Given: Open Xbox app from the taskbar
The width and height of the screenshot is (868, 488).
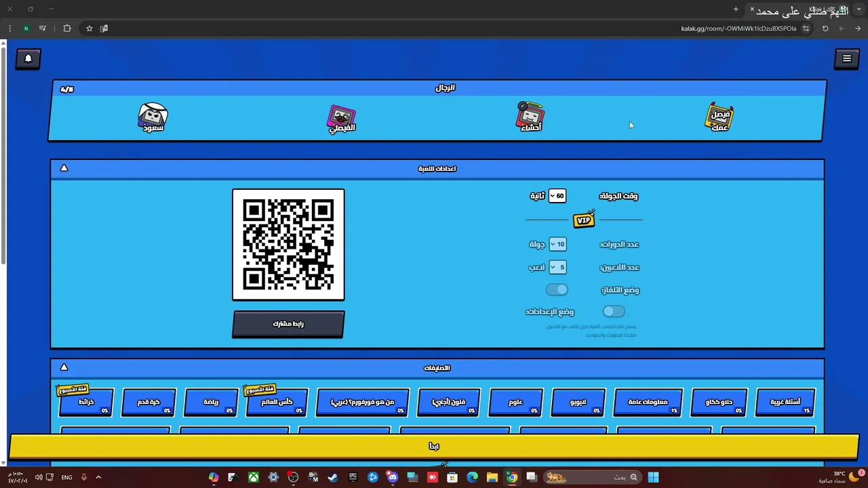Looking at the screenshot, I should point(253,477).
